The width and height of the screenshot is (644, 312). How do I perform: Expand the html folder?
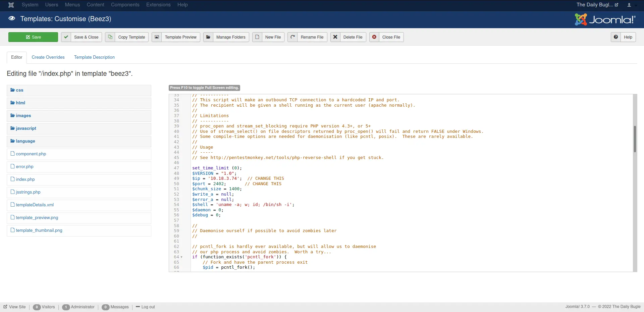[x=79, y=103]
